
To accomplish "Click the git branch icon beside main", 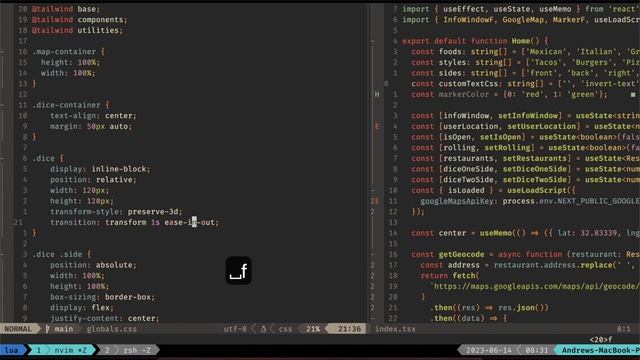I will click(x=47, y=329).
